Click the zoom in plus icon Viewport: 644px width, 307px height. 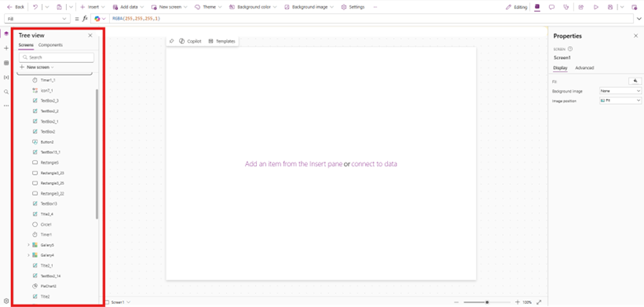point(518,302)
